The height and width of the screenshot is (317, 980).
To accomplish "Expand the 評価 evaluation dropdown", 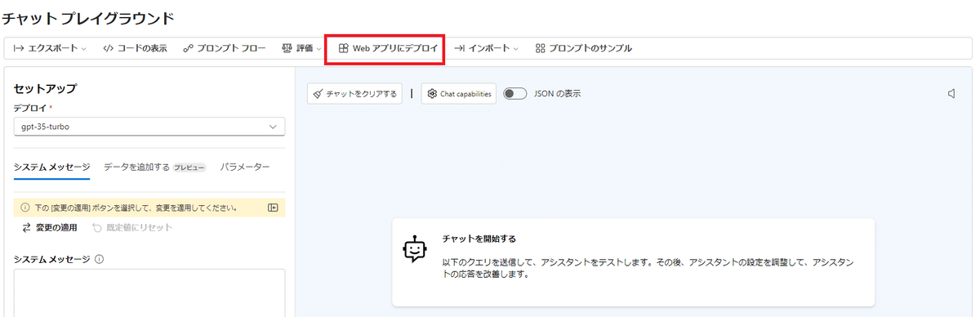I will pyautogui.click(x=301, y=48).
